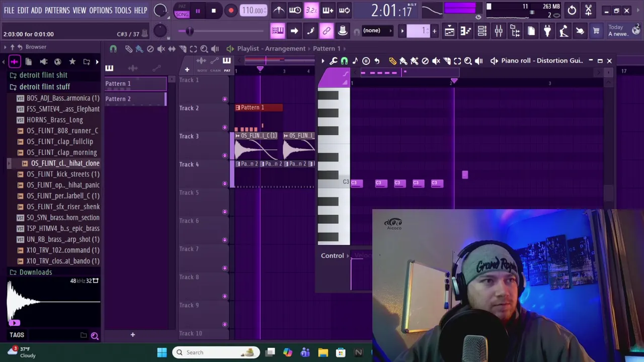644x362 pixels.
Task: Click the undo history circular arrow icon
Action: (572, 10)
